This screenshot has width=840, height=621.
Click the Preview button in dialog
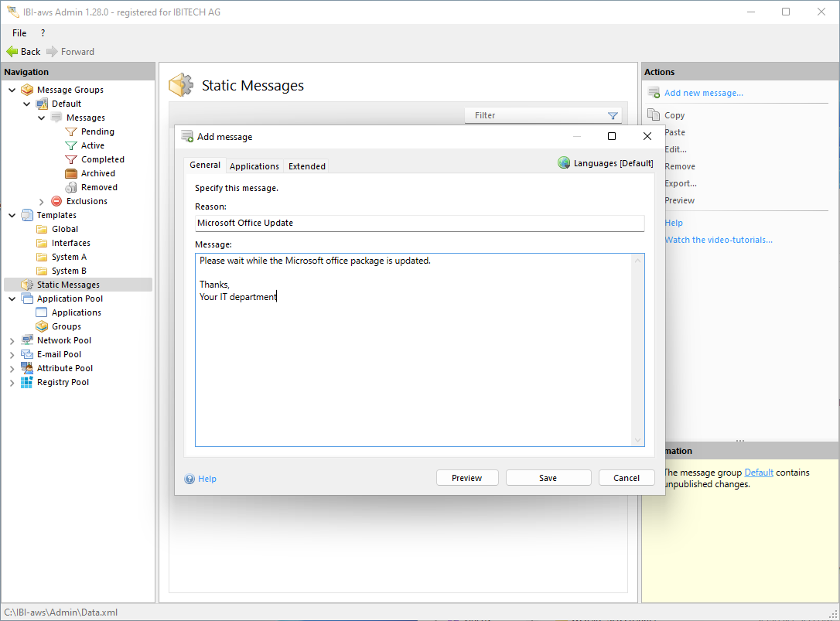click(466, 478)
